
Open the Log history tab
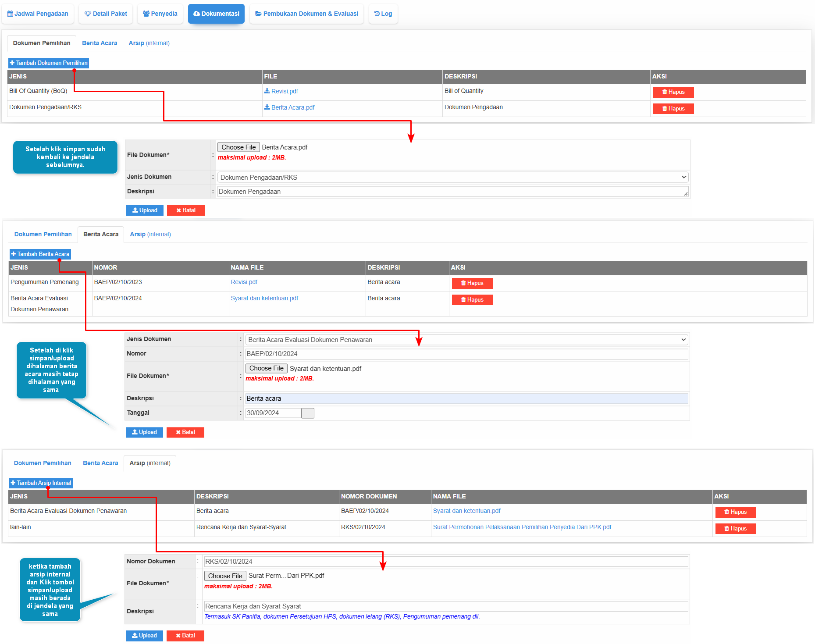pos(383,14)
